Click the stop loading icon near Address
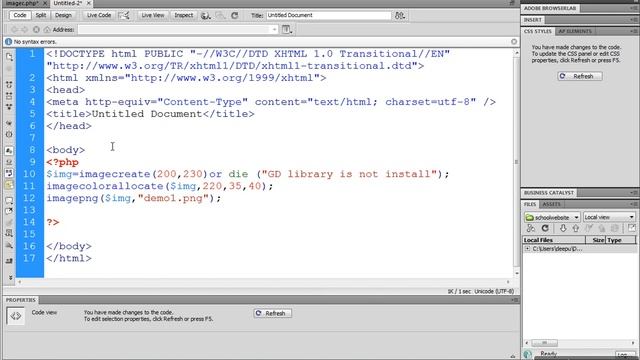This screenshot has width=640, height=360. click(x=36, y=29)
